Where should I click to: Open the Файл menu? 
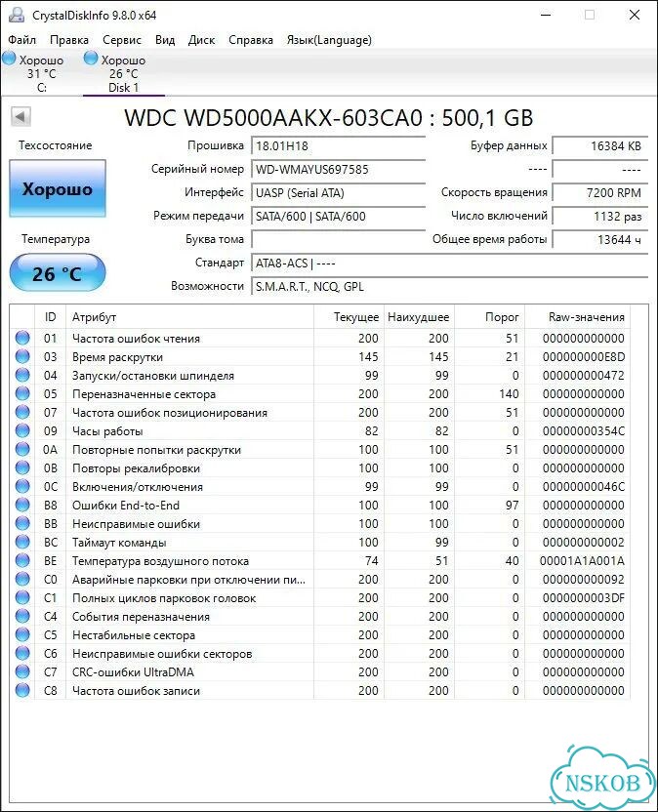pos(21,40)
